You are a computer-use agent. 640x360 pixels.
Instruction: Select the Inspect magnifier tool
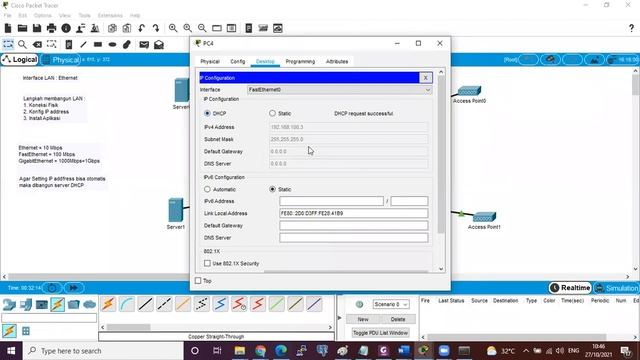click(x=22, y=44)
